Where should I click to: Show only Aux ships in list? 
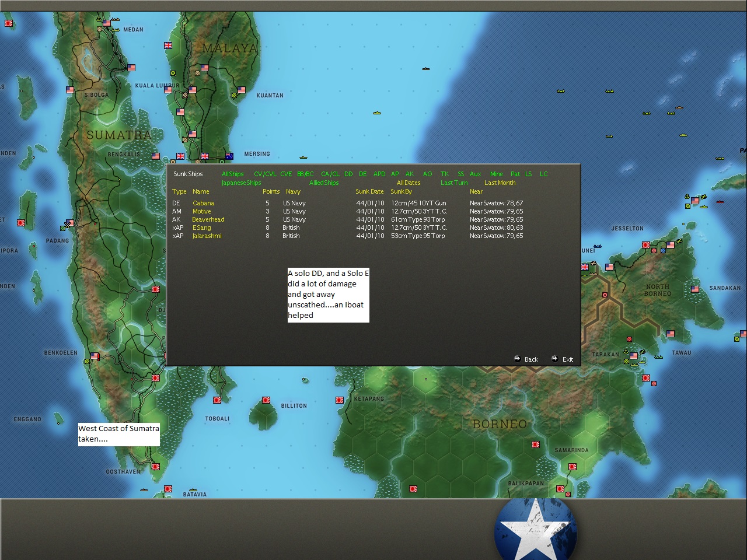(476, 174)
